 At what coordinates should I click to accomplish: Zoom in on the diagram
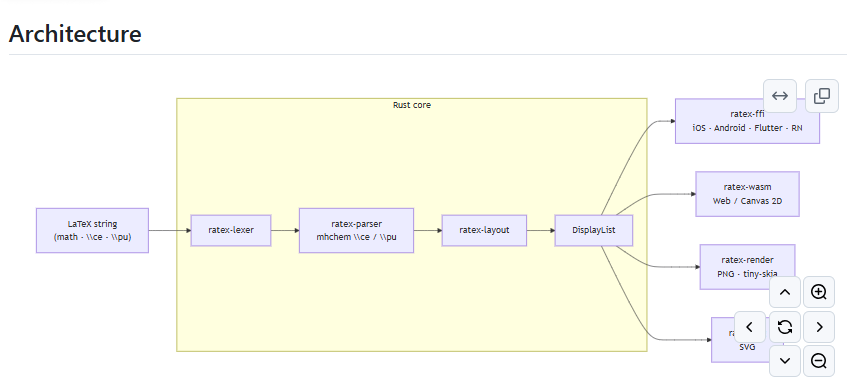pos(819,292)
